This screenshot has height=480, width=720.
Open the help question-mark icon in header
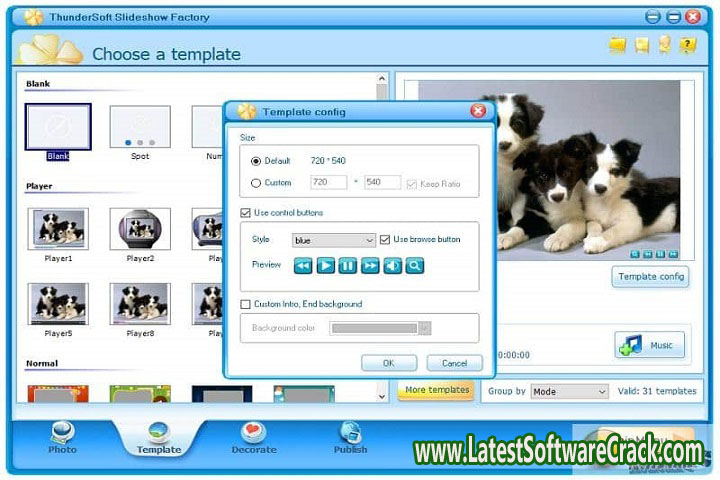point(687,45)
